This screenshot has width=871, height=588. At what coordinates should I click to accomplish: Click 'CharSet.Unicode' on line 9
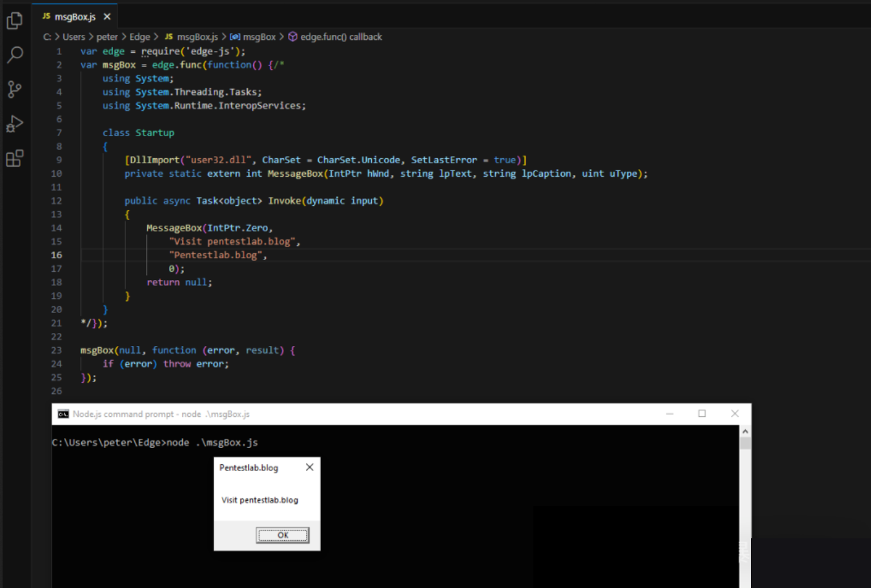coord(358,160)
